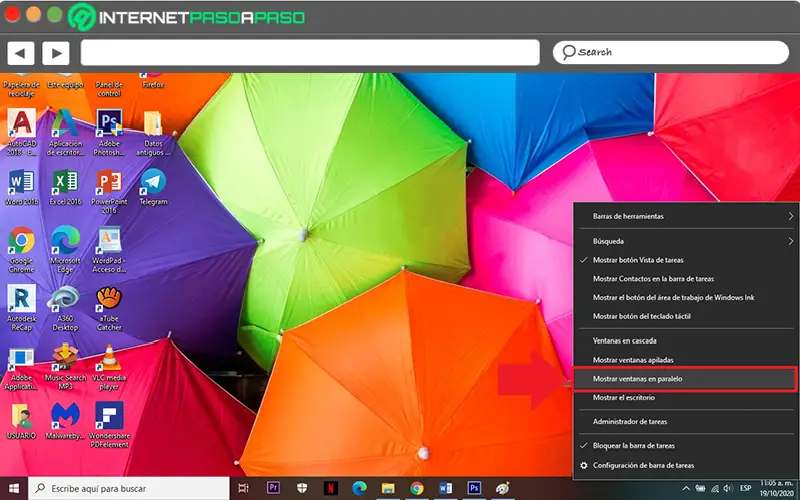Click the volume icon in system tray
Screen dimensions: 800x500
(x=729, y=489)
